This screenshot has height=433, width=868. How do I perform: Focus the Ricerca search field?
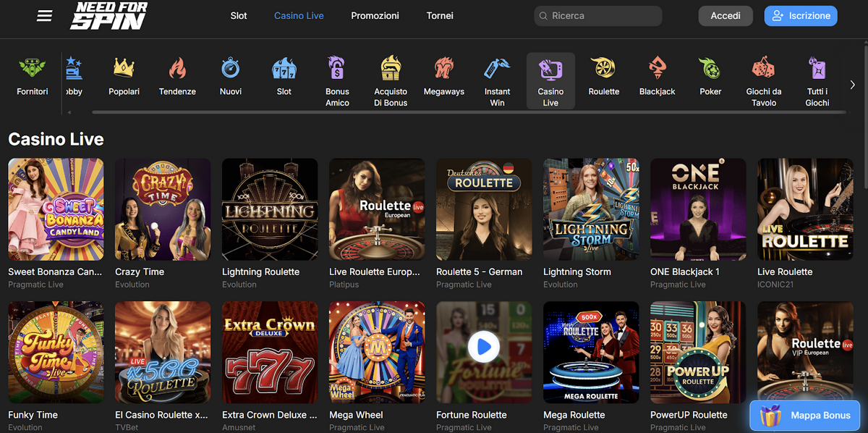point(598,16)
